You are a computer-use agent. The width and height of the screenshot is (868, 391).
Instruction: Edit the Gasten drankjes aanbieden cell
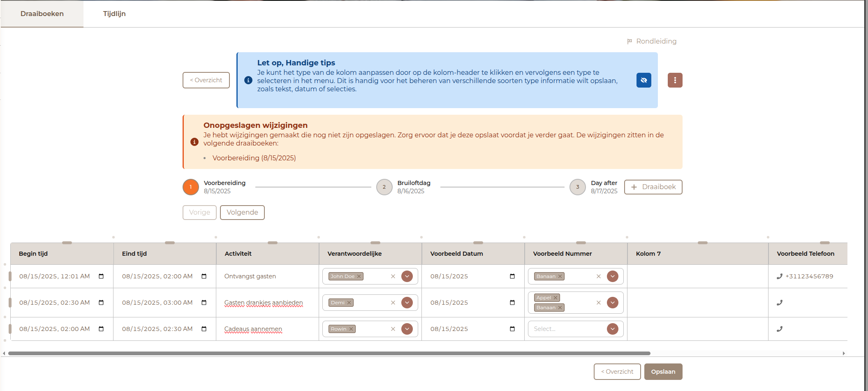(268, 303)
